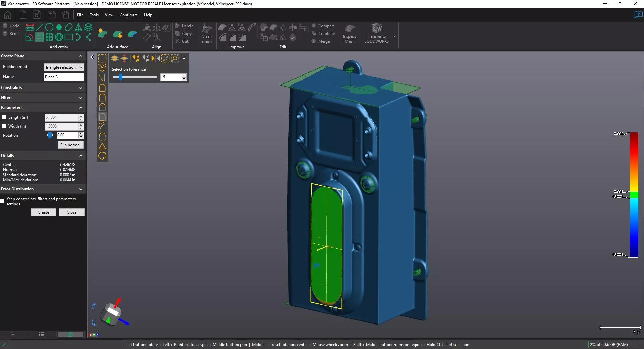Open the Inspect Mesh tool
Screen dimensions: 644x349
350,34
